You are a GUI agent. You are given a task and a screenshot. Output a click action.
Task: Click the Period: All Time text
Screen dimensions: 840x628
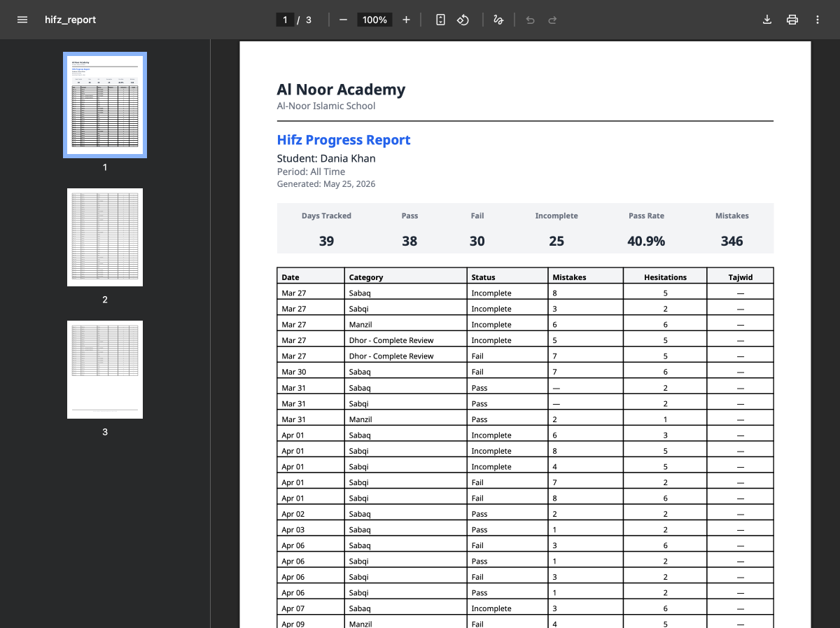311,172
